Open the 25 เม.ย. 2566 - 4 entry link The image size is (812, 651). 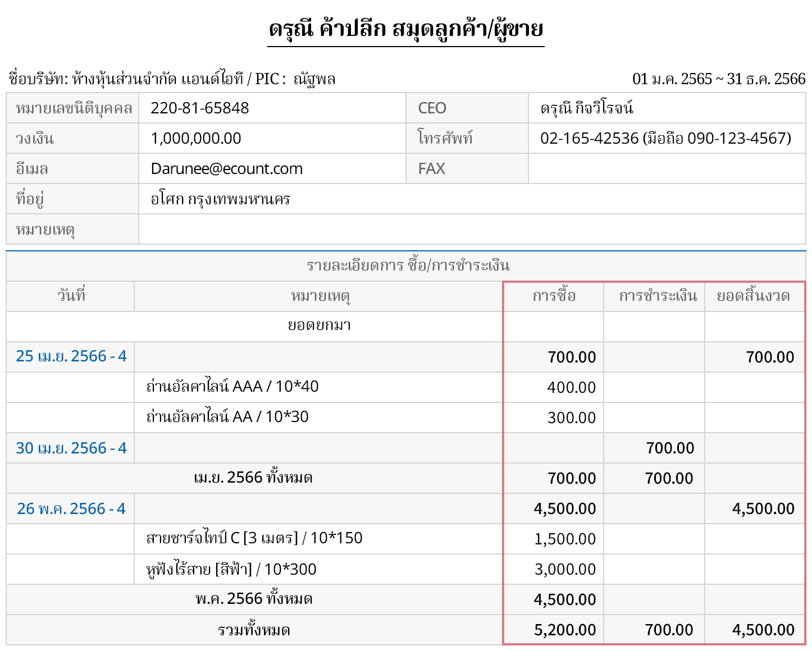coord(71,356)
